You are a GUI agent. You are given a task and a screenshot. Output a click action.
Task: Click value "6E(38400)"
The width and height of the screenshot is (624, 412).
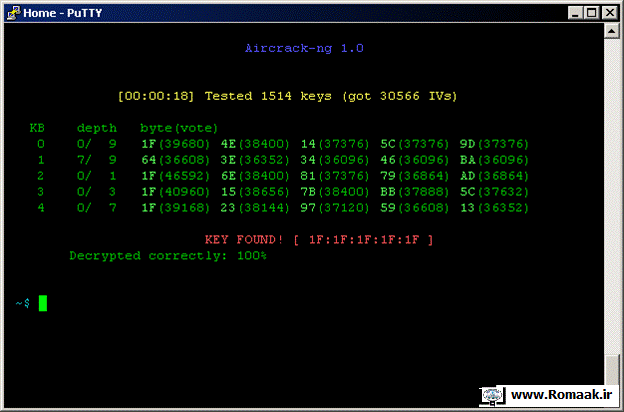255,176
